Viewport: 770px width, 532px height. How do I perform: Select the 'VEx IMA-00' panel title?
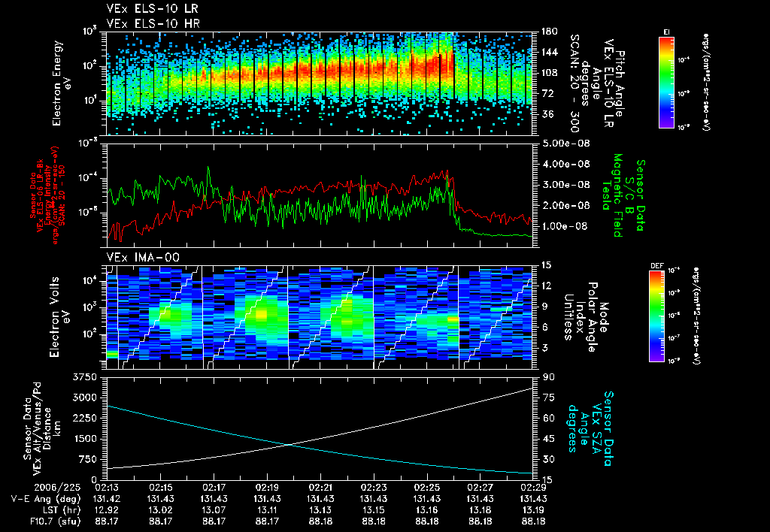[143, 257]
